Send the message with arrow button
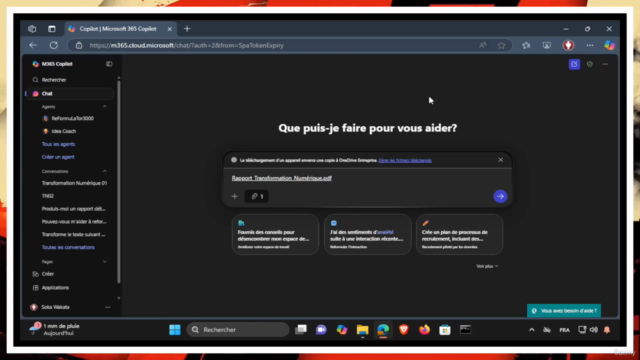 (500, 196)
